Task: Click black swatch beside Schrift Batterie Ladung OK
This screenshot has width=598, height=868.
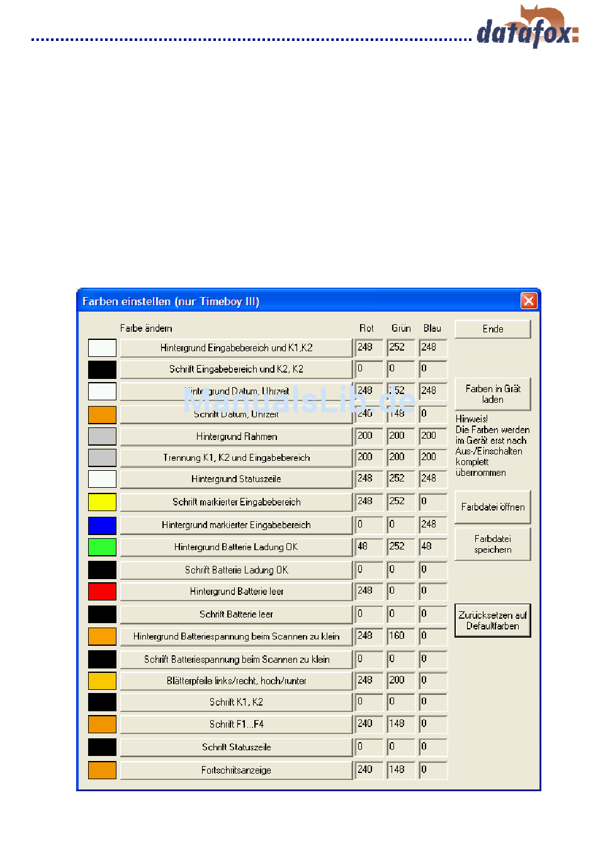Action: (102, 570)
